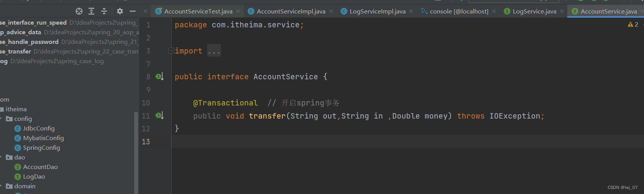The image size is (644, 194).
Task: Hide the project tool window with minus icon
Action: [133, 11]
